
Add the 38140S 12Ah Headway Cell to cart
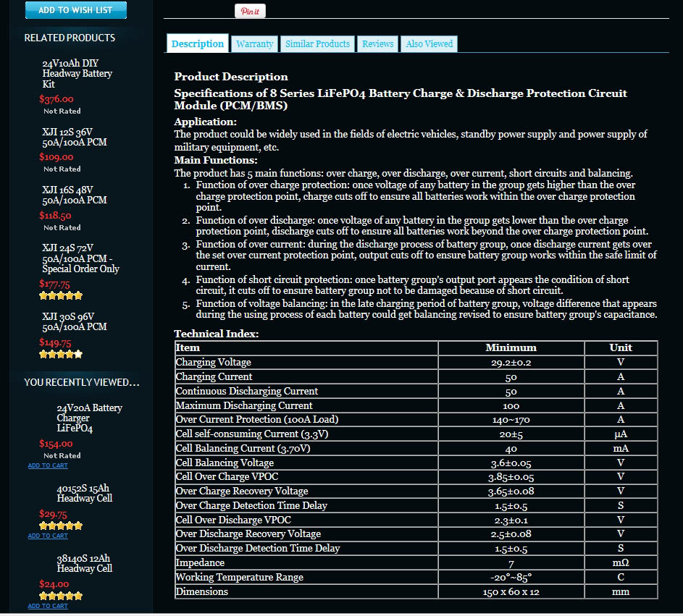coord(48,606)
